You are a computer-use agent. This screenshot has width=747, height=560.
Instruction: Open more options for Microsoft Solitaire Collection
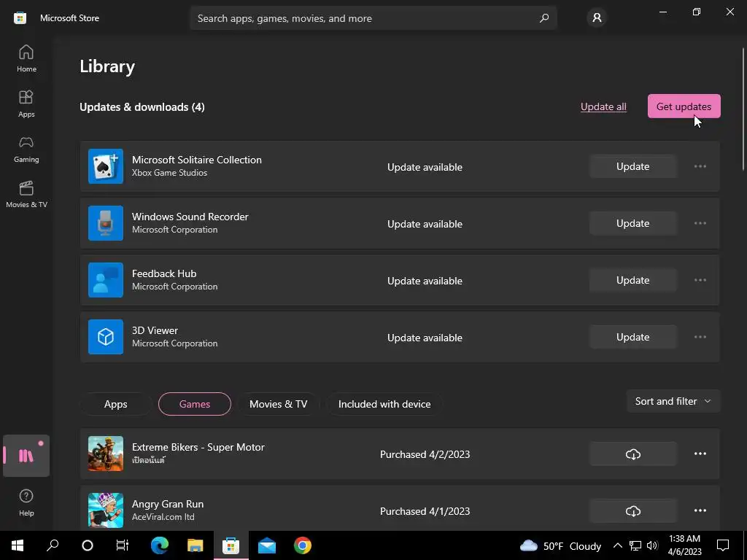point(700,167)
